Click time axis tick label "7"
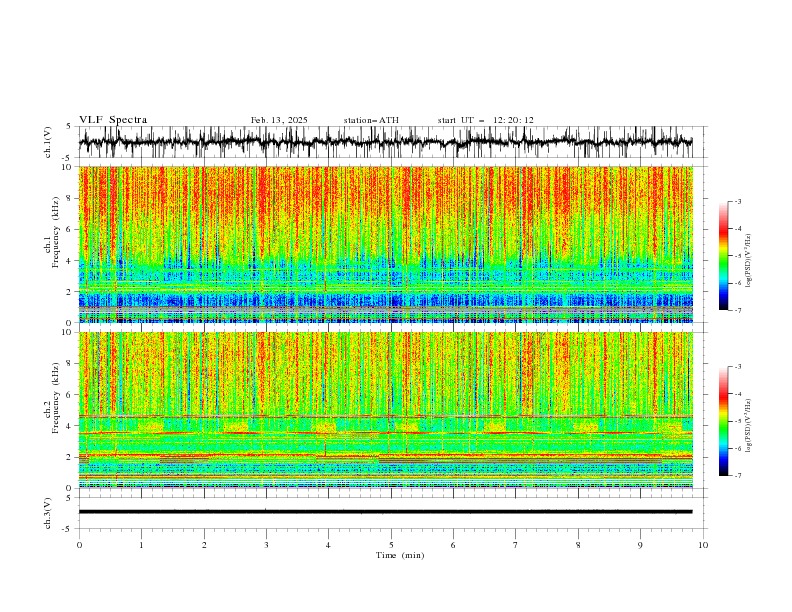Screen dimensions: 792x612 point(516,545)
